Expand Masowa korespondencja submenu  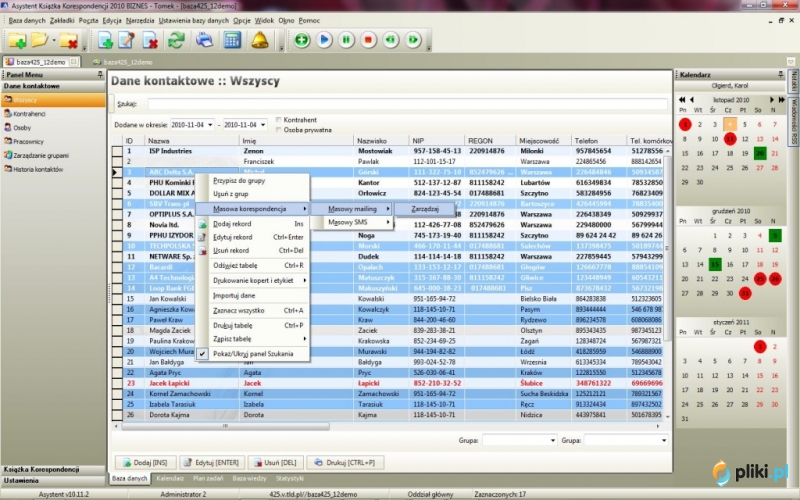click(253, 209)
